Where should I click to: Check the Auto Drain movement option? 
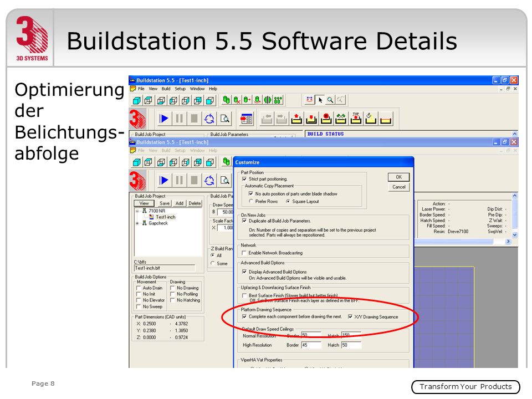pos(139,288)
